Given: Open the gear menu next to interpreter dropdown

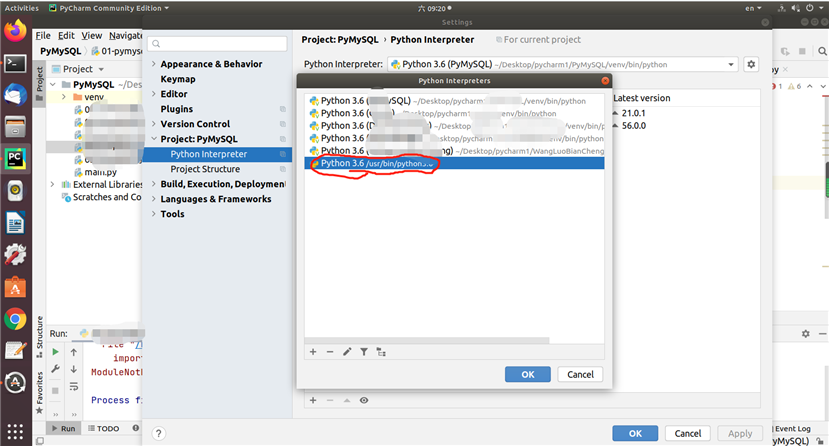Looking at the screenshot, I should [751, 64].
